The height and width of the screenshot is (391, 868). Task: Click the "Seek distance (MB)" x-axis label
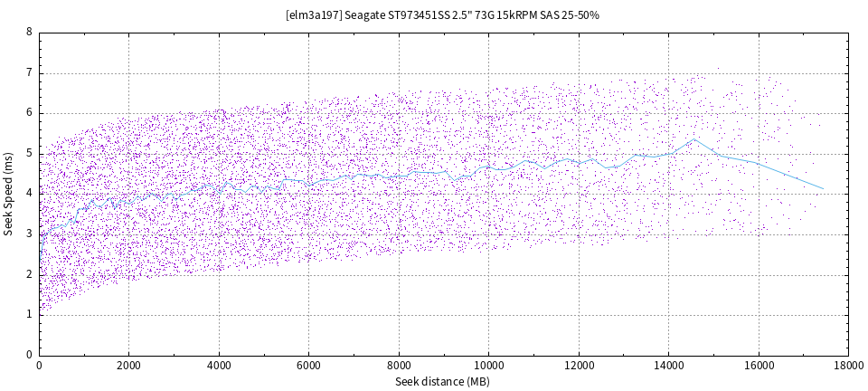coord(442,382)
